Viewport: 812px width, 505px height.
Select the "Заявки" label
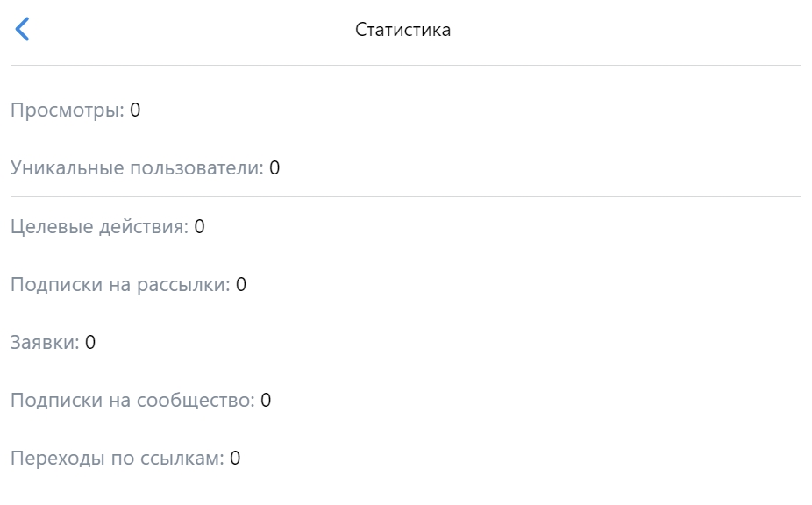45,343
